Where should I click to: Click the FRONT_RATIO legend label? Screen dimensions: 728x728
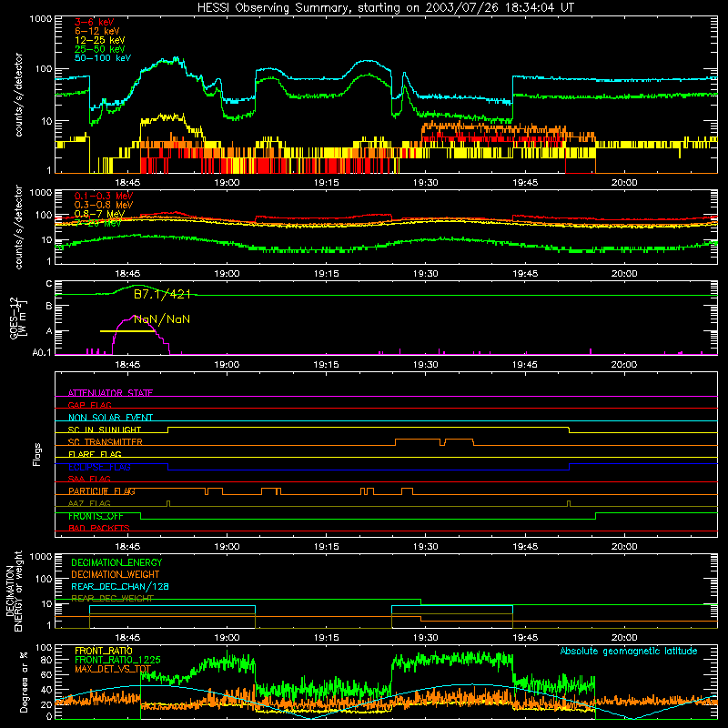(x=104, y=651)
